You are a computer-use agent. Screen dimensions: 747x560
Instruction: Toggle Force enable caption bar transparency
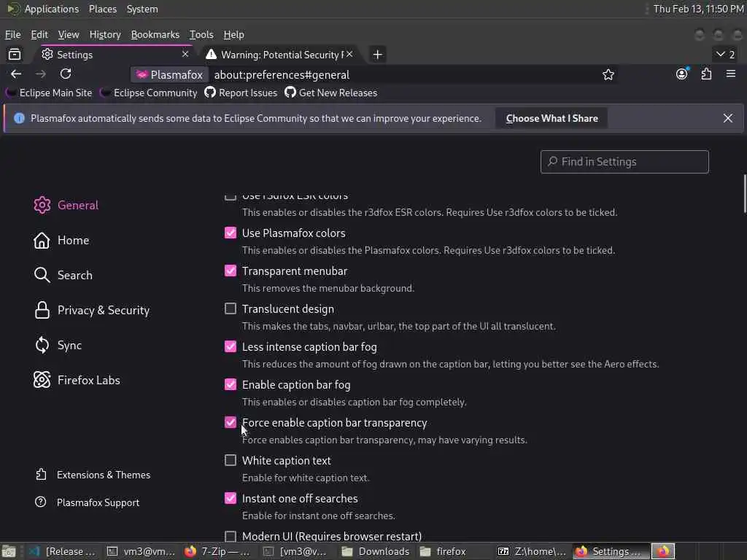(230, 422)
